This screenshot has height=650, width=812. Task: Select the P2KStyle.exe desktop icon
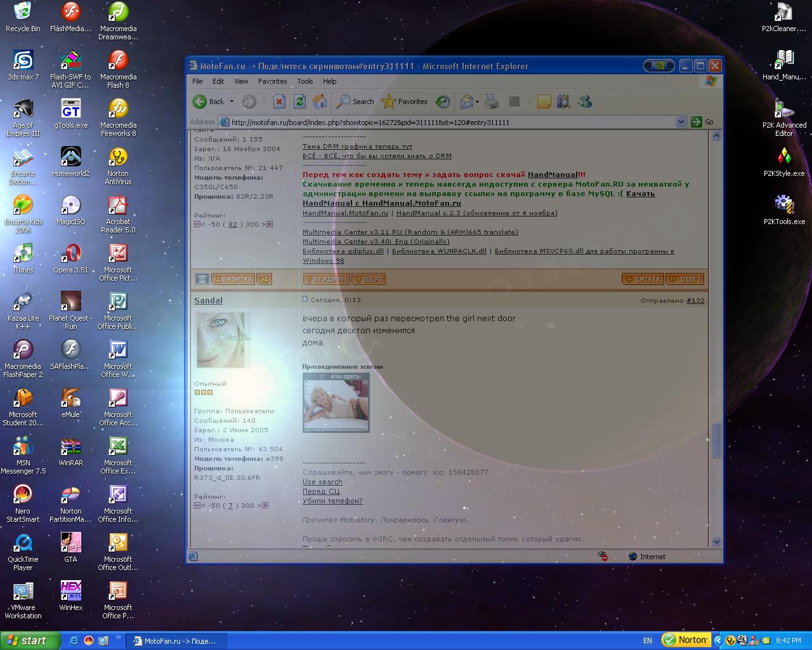point(784,162)
